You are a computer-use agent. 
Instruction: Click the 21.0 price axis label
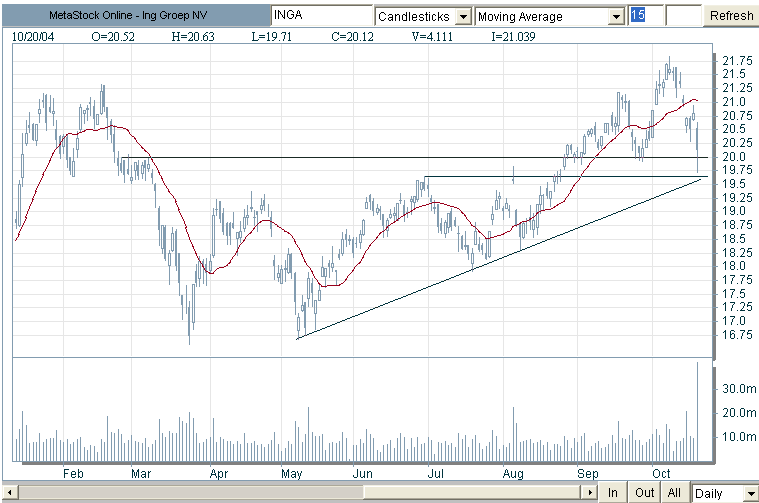734,102
